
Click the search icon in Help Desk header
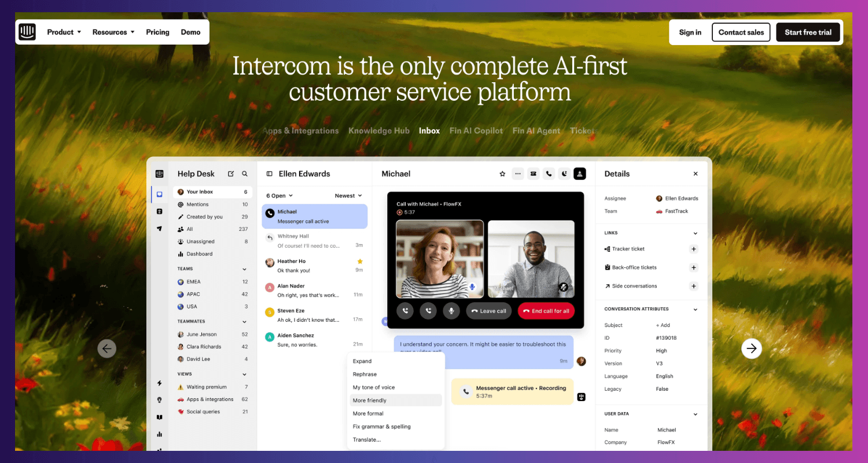click(245, 174)
